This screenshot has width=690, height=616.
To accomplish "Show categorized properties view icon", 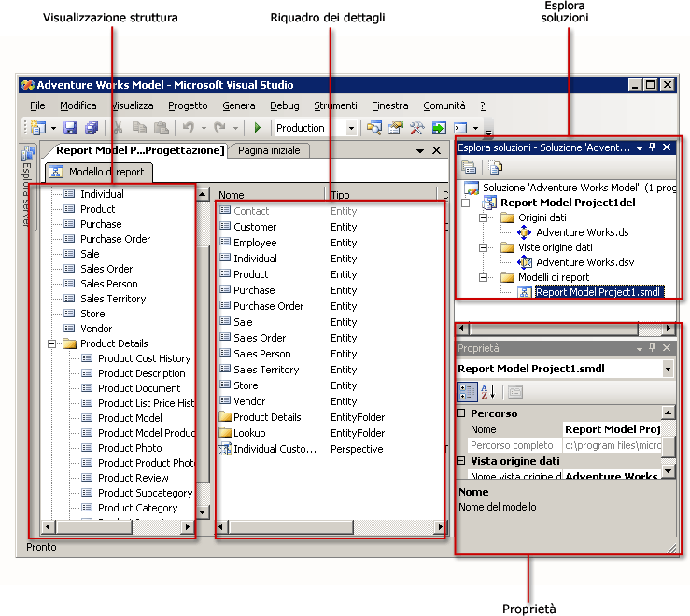I will pyautogui.click(x=467, y=392).
